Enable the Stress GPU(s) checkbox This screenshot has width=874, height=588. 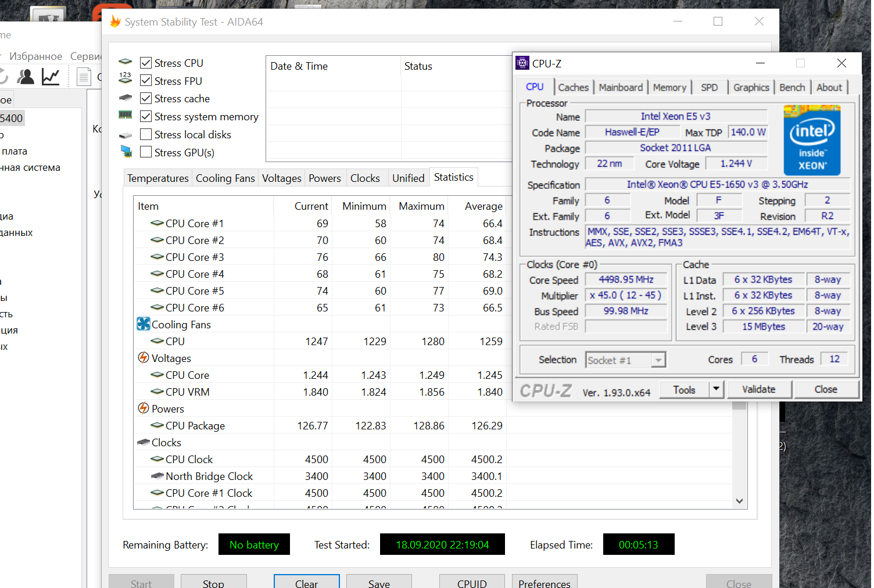(x=146, y=152)
